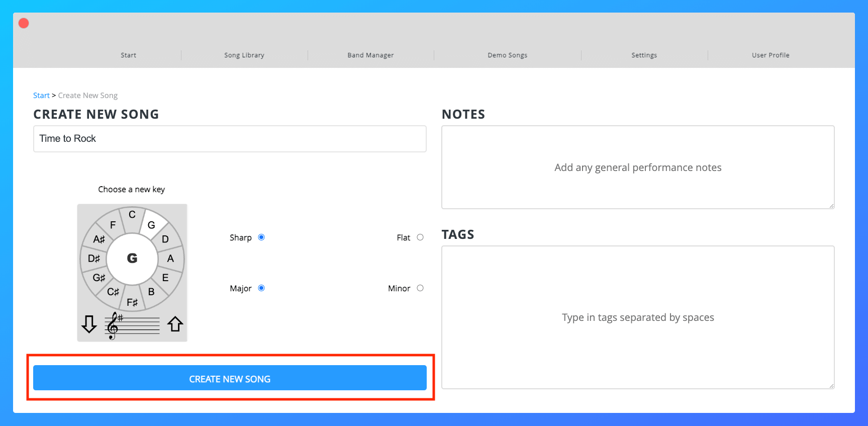Switch to the Minor radio option
Image resolution: width=868 pixels, height=426 pixels.
(x=420, y=288)
